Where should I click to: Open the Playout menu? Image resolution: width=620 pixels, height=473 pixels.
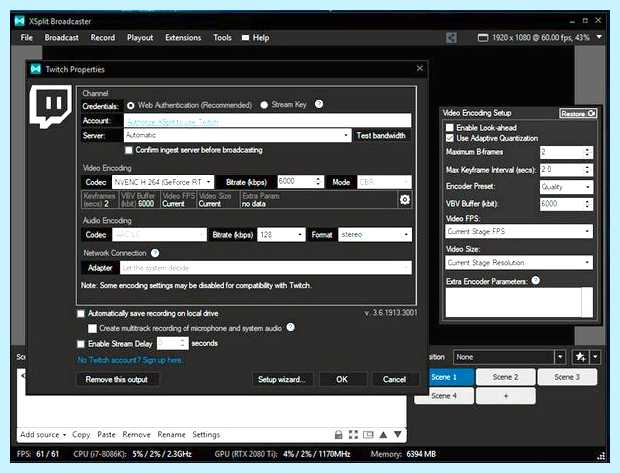pyautogui.click(x=140, y=38)
